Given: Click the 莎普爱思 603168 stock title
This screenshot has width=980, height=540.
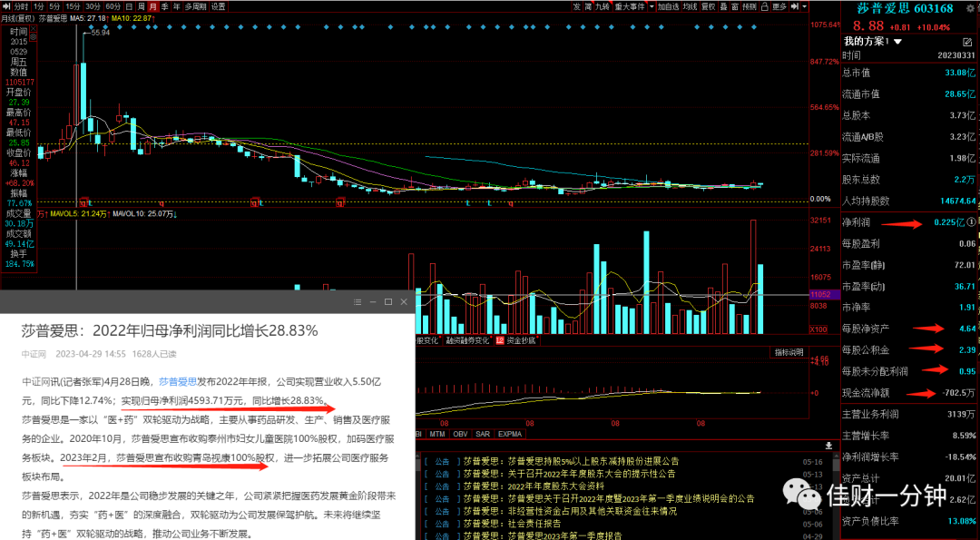Looking at the screenshot, I should [x=905, y=9].
